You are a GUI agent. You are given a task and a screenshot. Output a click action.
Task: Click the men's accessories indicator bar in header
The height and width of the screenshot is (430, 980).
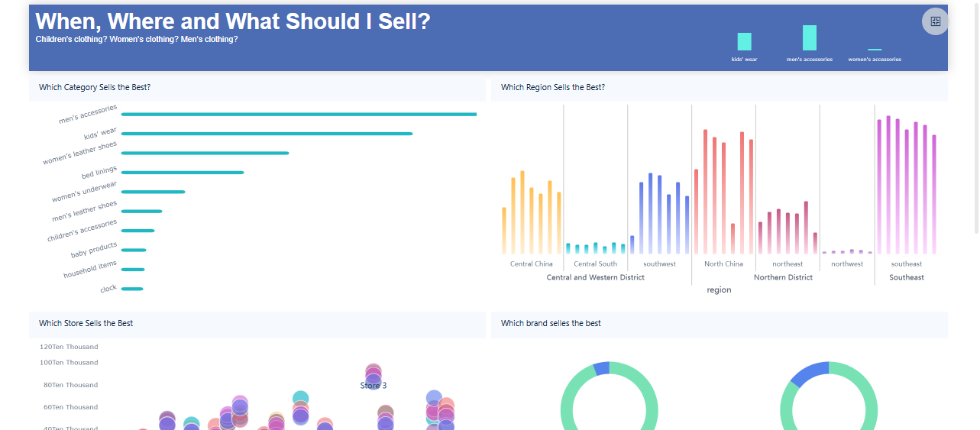point(809,38)
